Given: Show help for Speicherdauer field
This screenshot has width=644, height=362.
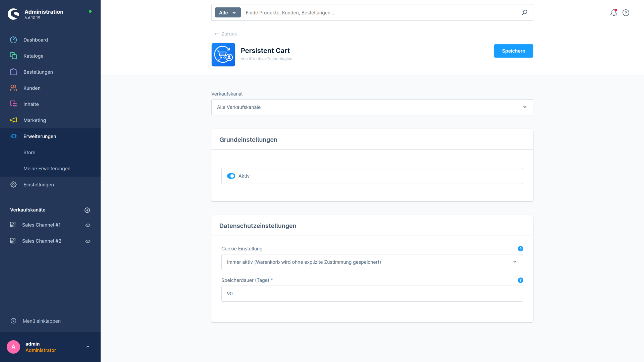Looking at the screenshot, I should [x=521, y=280].
